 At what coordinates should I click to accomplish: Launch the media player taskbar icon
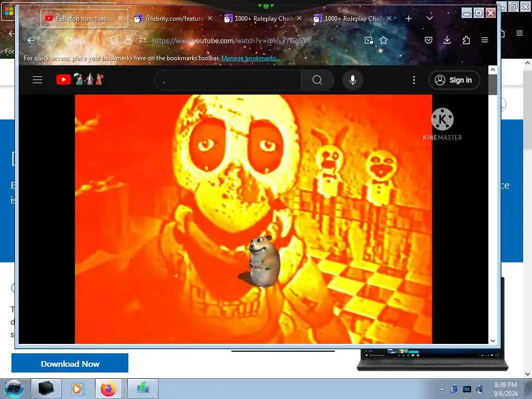click(77, 389)
